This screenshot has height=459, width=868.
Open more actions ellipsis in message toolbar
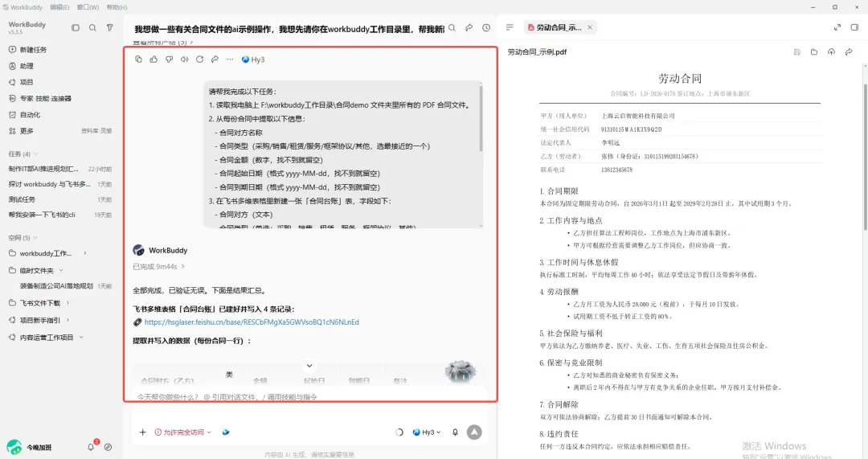(x=231, y=59)
